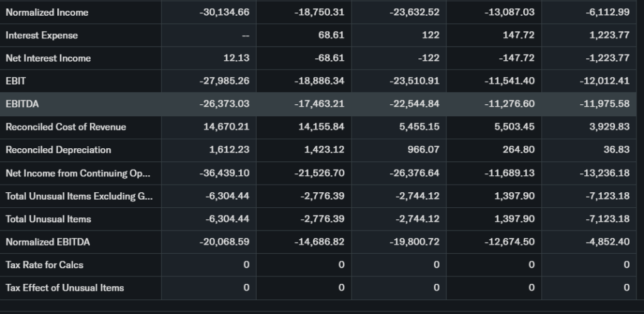The height and width of the screenshot is (314, 644).
Task: Click the highlighted EBITDA row label
Action: click(22, 104)
